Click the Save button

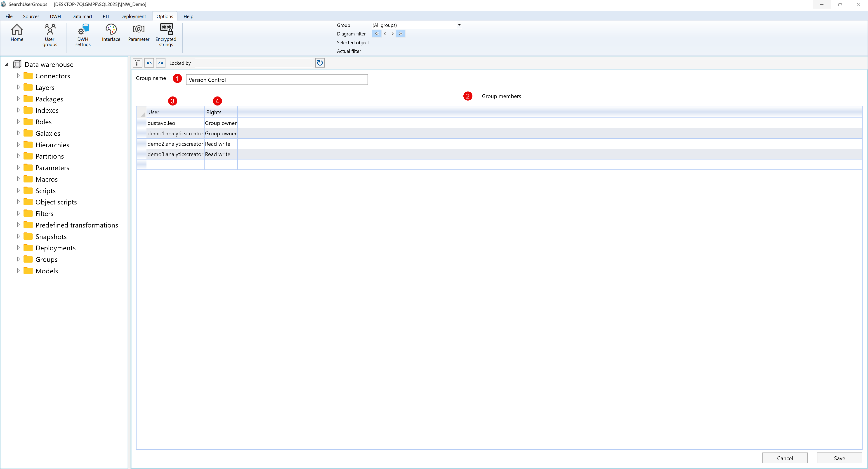(x=840, y=458)
